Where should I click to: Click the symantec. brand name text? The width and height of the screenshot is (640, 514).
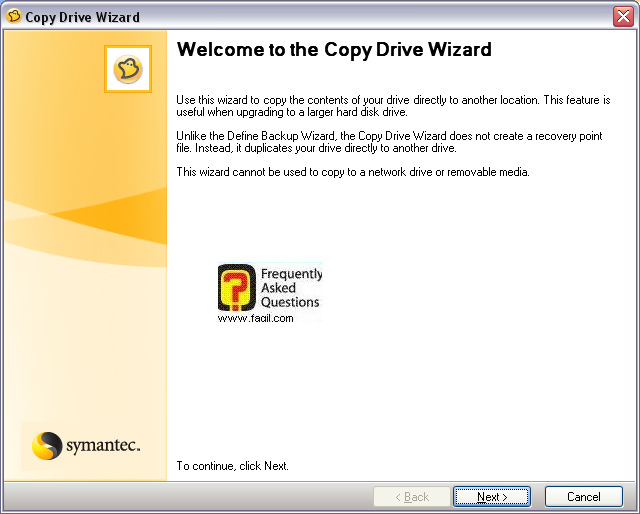(103, 444)
